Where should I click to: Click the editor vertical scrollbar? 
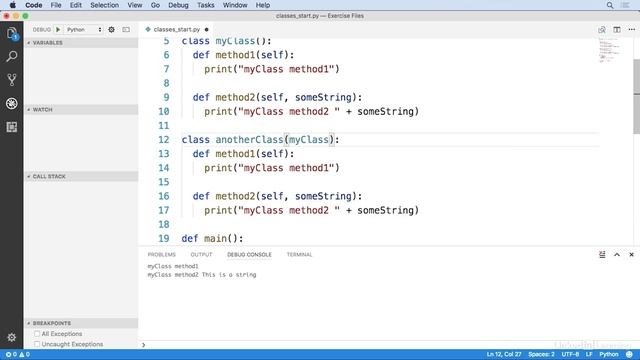(x=636, y=98)
